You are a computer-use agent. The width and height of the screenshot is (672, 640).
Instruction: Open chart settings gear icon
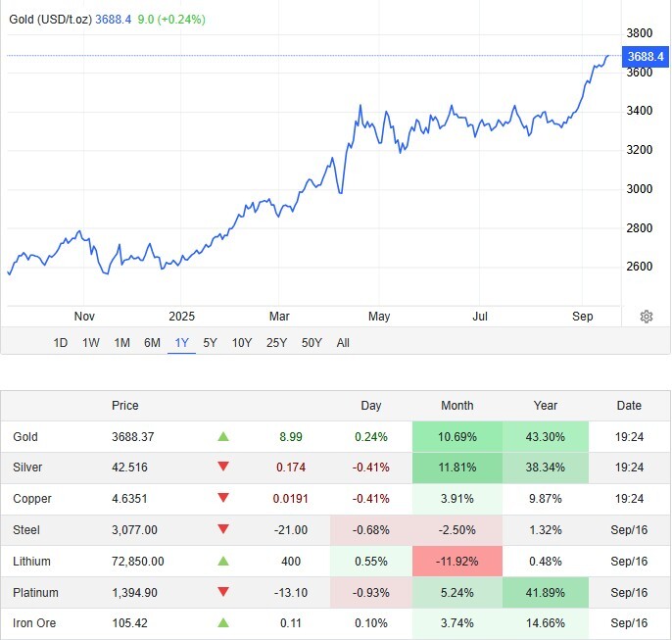click(x=646, y=316)
